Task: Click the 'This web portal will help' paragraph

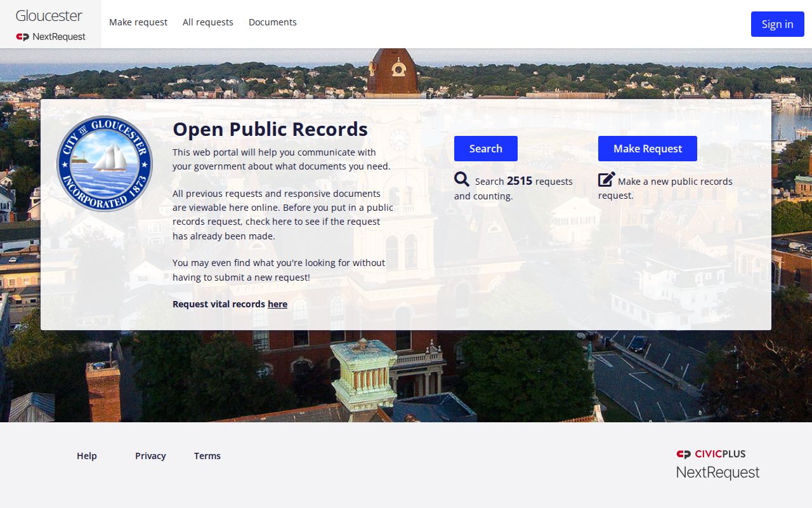Action: (282, 159)
